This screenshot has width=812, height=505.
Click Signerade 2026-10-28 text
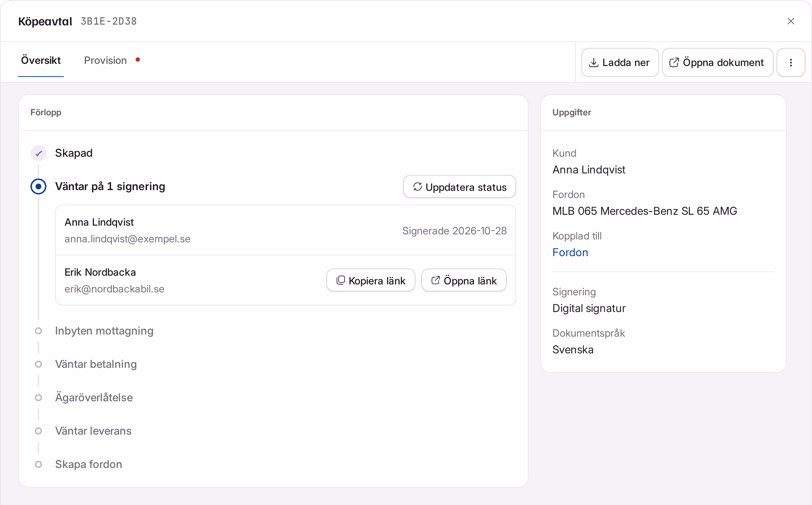(455, 231)
